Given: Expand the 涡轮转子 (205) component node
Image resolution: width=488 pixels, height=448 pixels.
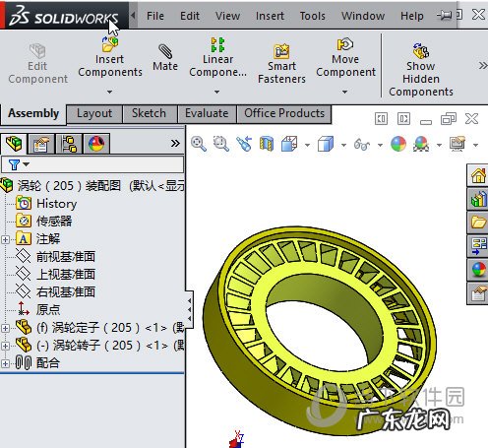Looking at the screenshot, I should (x=5, y=346).
